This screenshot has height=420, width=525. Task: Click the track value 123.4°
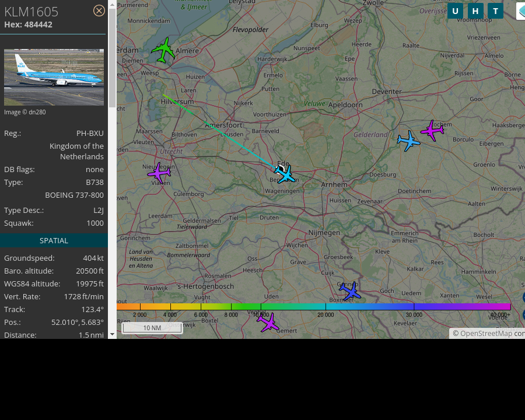[x=92, y=310]
